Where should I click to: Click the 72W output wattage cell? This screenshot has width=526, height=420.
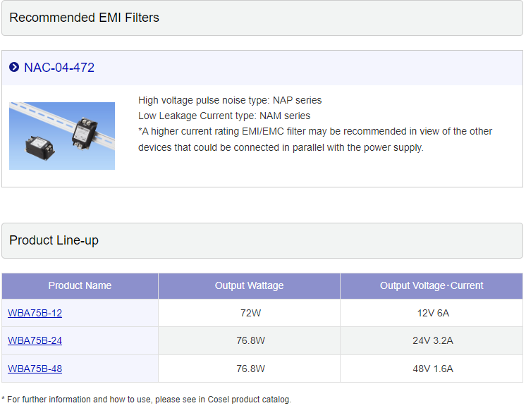250,313
